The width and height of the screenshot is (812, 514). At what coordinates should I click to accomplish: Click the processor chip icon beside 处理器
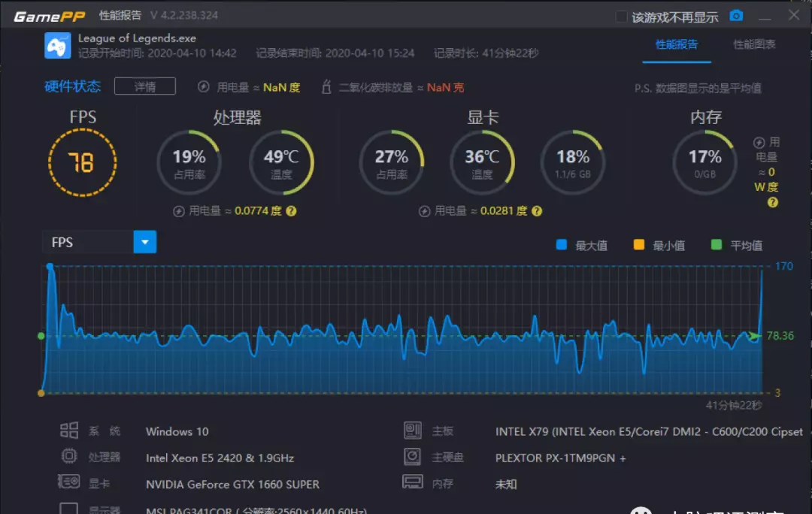click(x=69, y=457)
